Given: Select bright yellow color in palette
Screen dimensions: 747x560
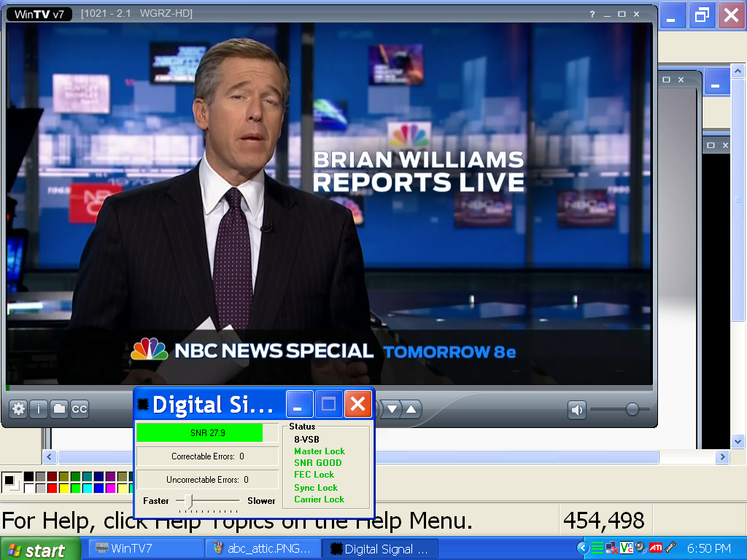Looking at the screenshot, I should tap(64, 488).
